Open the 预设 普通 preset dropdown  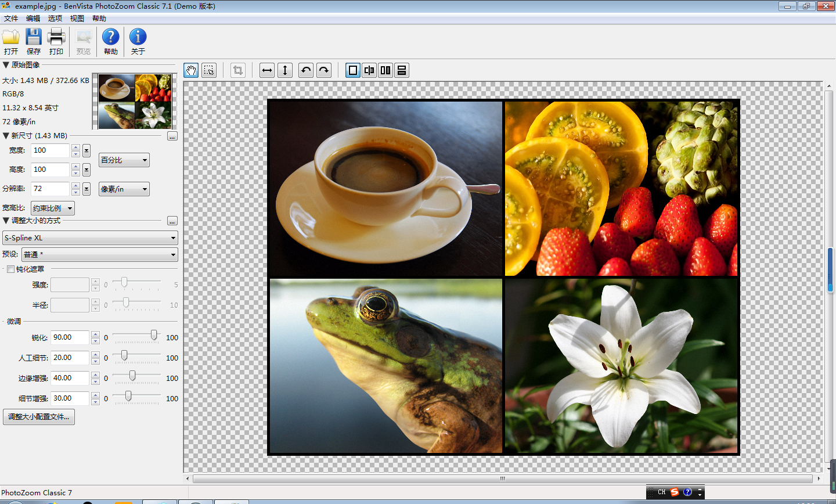coord(99,254)
